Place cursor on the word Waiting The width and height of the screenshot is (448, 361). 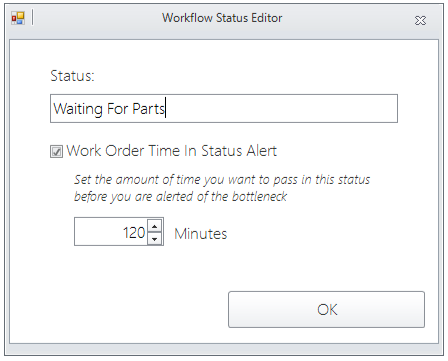click(x=78, y=109)
